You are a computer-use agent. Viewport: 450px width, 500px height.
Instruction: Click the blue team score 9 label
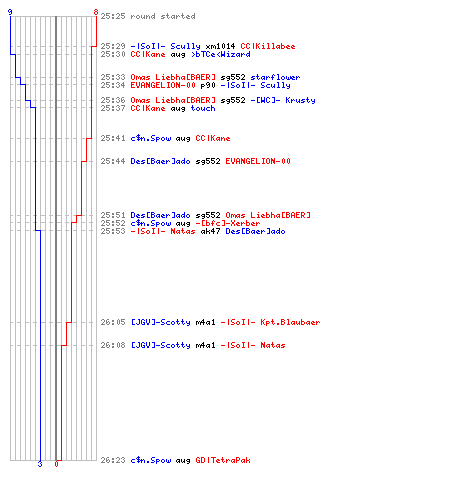tap(10, 12)
